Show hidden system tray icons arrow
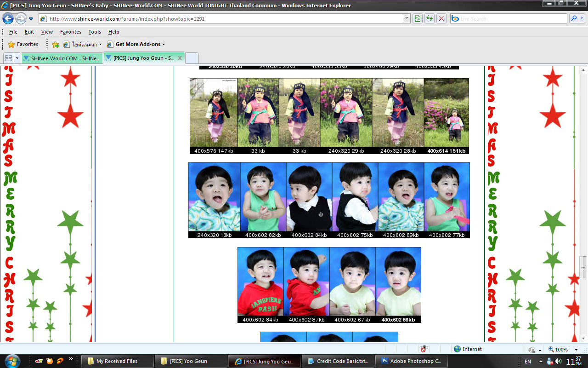The image size is (588, 368). (540, 361)
